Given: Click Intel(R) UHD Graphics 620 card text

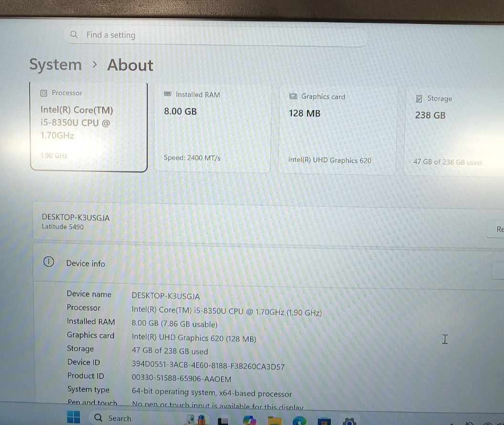Looking at the screenshot, I should tap(330, 160).
